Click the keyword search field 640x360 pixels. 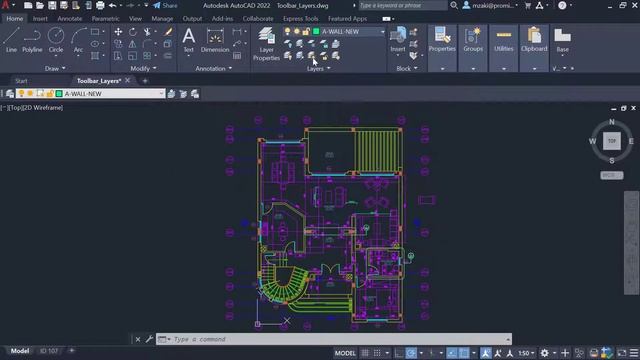(x=402, y=6)
